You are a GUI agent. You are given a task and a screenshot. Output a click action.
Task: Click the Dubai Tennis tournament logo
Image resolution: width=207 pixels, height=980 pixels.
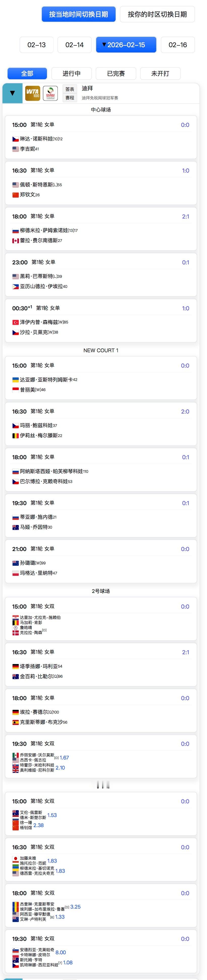tap(50, 93)
